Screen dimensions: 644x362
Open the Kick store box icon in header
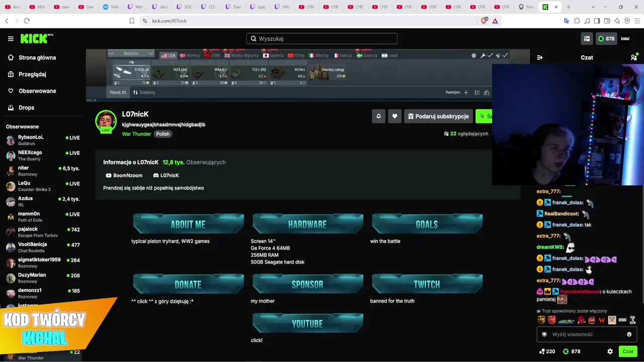pos(587,39)
